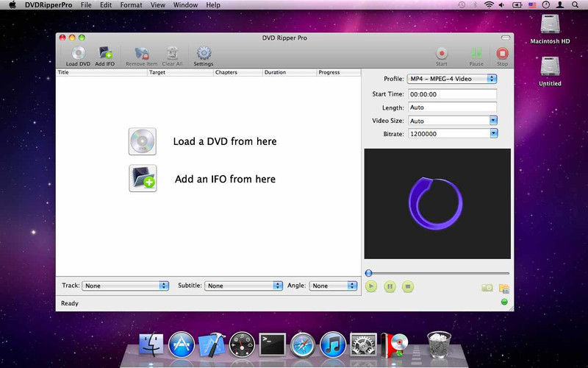The width and height of the screenshot is (588, 368).
Task: Click the DVD Ripper Pro dock icon
Action: [394, 344]
